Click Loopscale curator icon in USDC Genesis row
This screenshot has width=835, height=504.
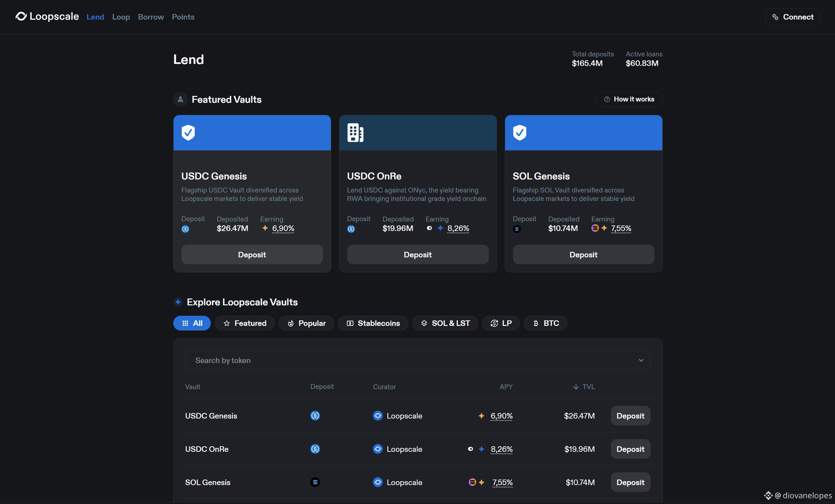click(378, 416)
